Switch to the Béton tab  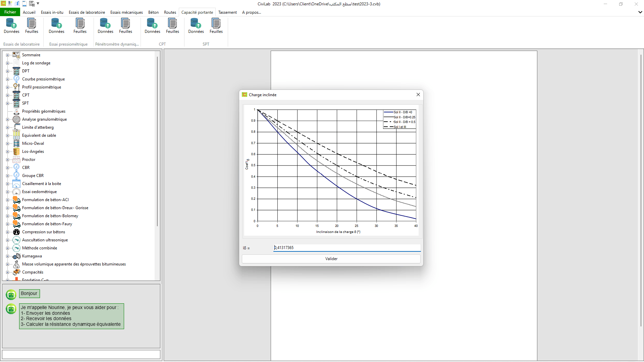tap(153, 12)
